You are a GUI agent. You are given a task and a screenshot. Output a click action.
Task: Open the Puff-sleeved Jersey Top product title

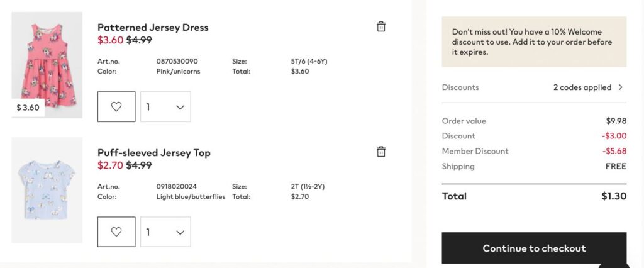point(154,153)
